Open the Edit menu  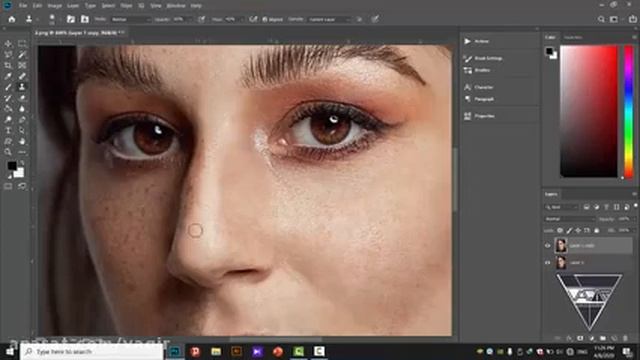pyautogui.click(x=37, y=6)
